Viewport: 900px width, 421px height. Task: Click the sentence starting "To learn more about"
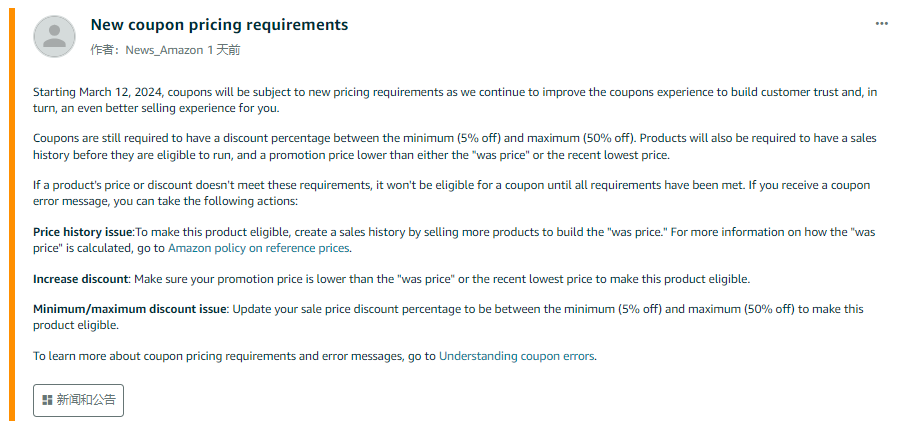[234, 355]
